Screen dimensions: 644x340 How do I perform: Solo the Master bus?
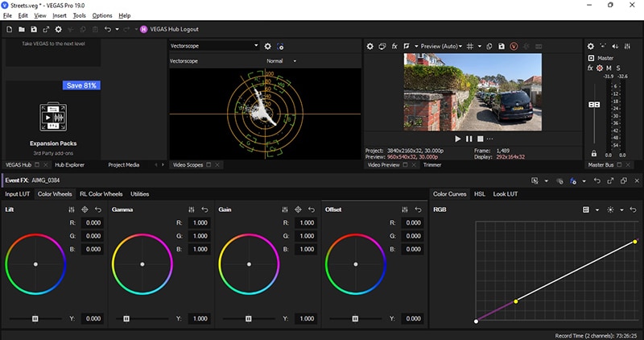(x=618, y=68)
